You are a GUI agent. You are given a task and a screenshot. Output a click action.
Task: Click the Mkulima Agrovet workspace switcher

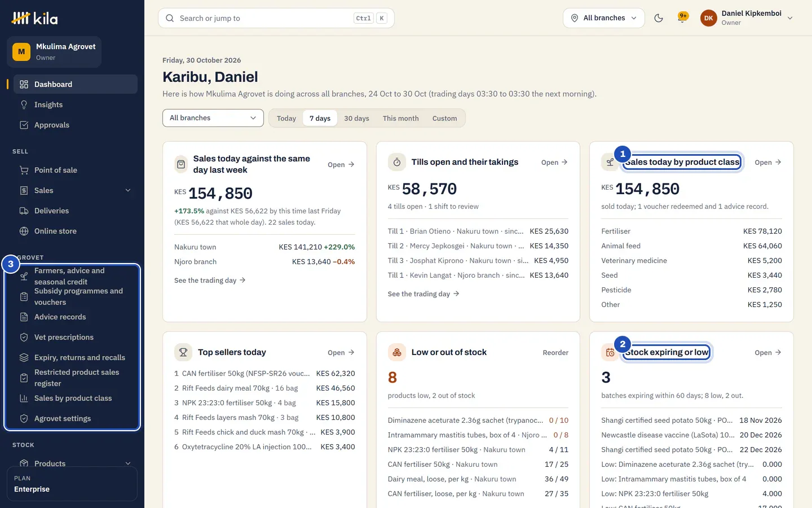pos(54,52)
